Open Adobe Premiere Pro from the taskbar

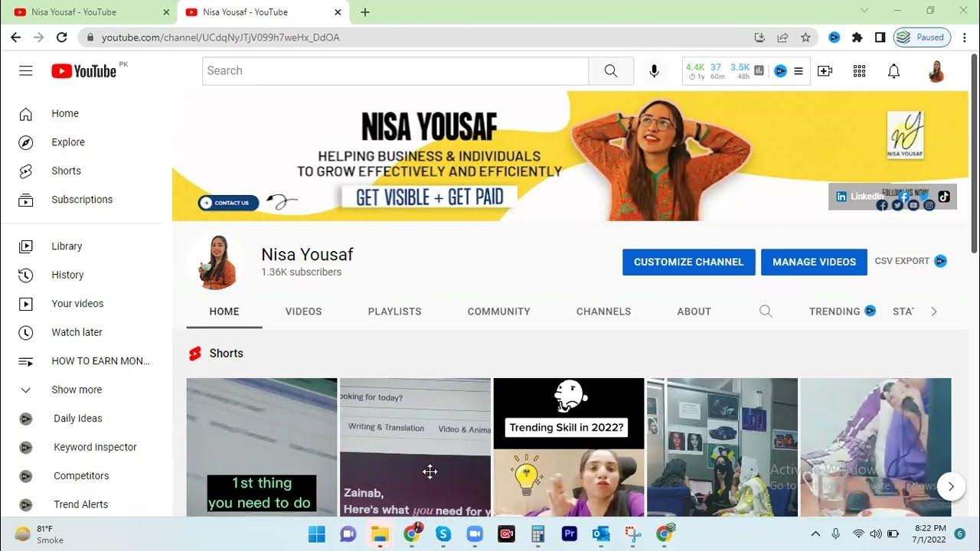569,534
